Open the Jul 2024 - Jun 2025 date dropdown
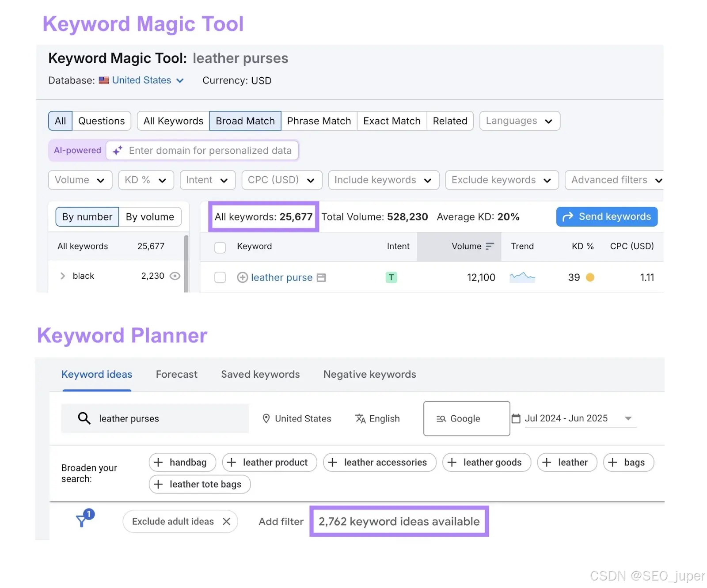Viewport: 707px width, 588px height. [628, 418]
